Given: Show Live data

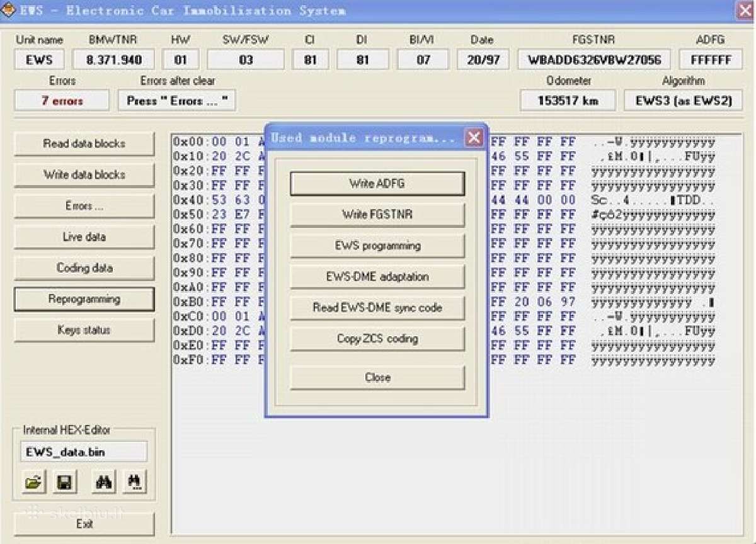Looking at the screenshot, I should tap(84, 237).
